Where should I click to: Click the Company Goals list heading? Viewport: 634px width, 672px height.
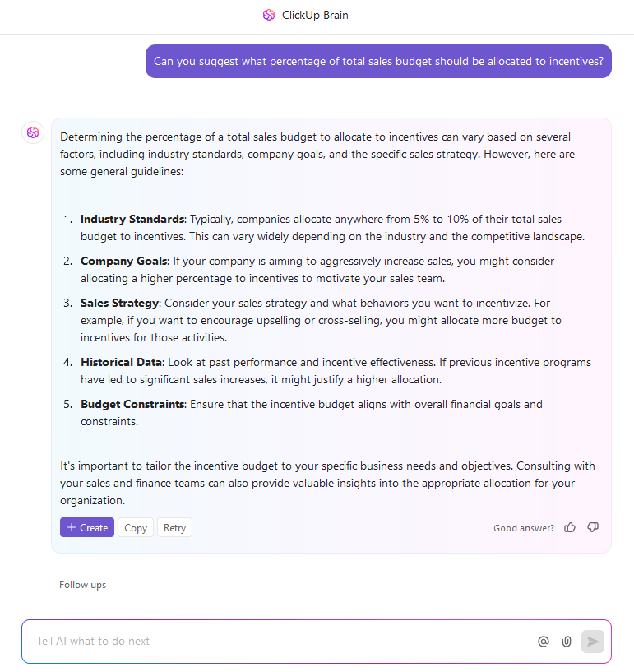tap(124, 261)
